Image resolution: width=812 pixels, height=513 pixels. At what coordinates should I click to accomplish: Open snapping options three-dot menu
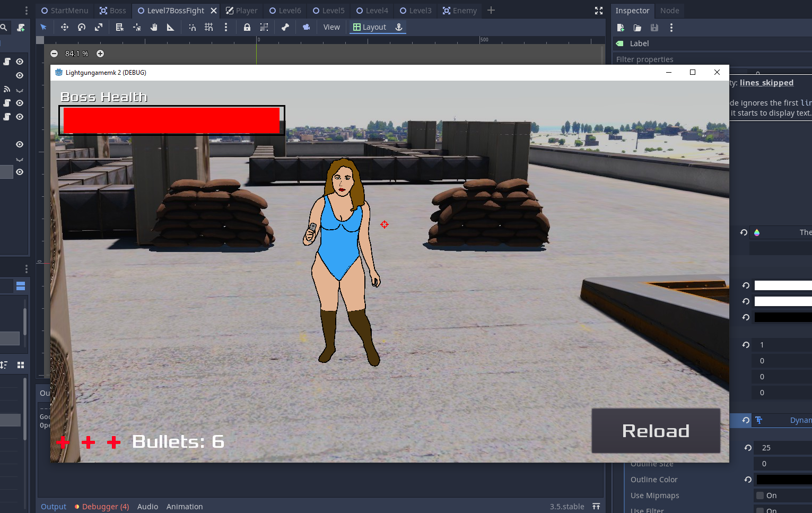226,27
